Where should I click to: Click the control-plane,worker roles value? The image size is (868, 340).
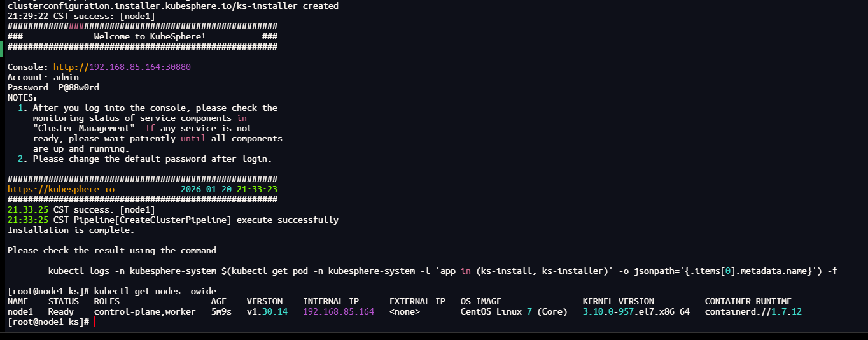pyautogui.click(x=145, y=311)
